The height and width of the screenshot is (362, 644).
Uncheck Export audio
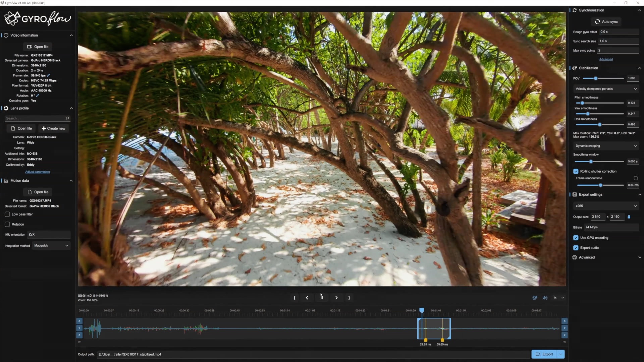[x=576, y=248]
